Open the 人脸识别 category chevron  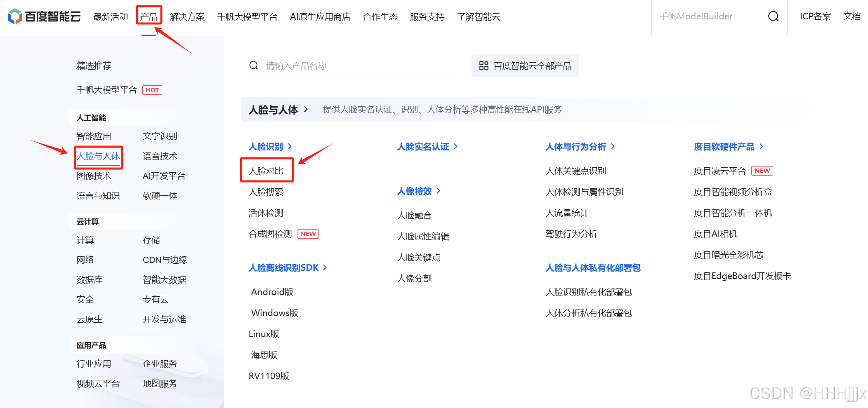click(x=290, y=146)
